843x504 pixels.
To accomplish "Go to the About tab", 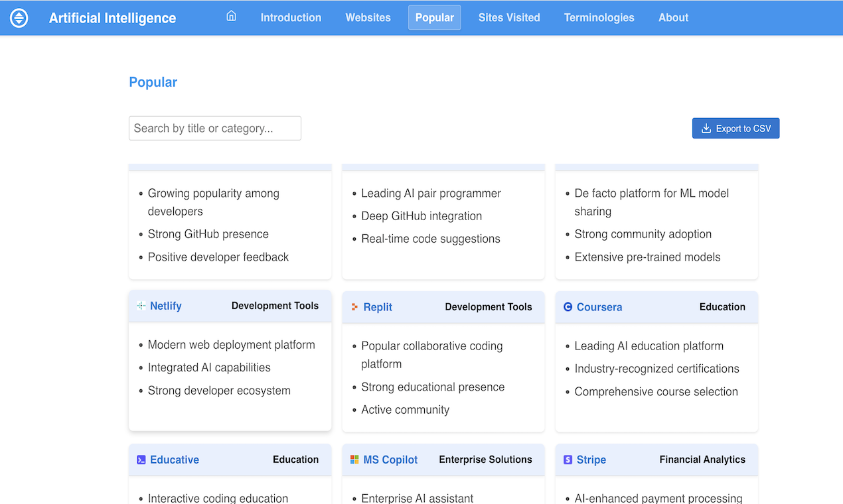I will pyautogui.click(x=673, y=18).
